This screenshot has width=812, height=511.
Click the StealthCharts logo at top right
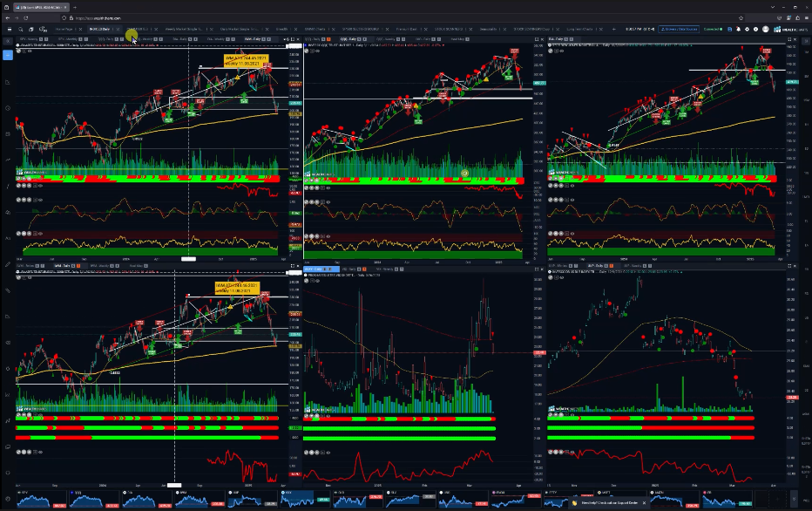coord(790,29)
